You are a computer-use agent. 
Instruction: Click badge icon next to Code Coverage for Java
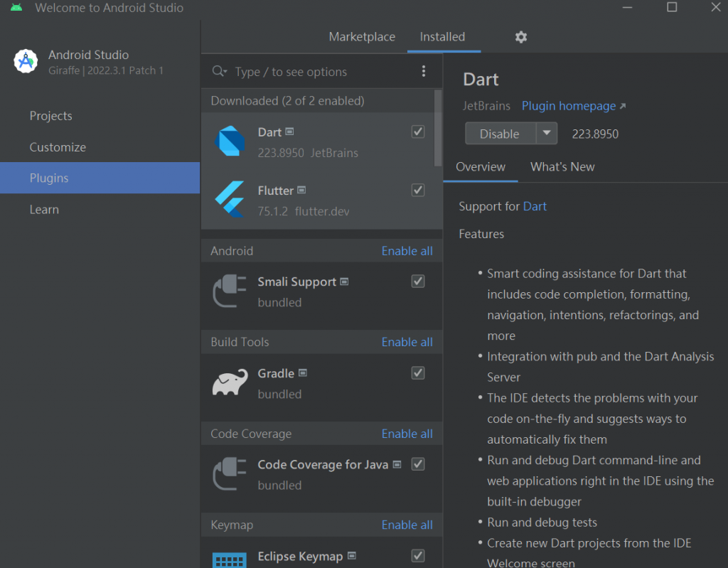click(397, 464)
